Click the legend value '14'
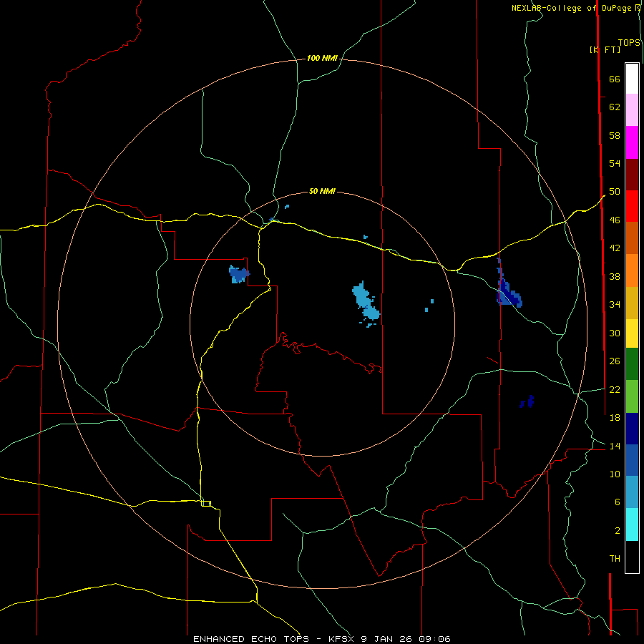Viewport: 644px width, 644px height. pyautogui.click(x=615, y=446)
